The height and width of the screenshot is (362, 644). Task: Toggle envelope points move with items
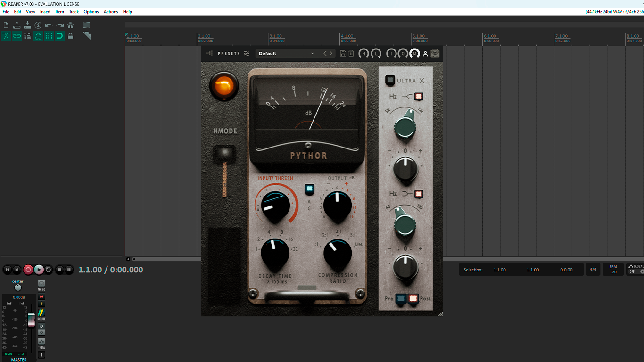pyautogui.click(x=38, y=36)
